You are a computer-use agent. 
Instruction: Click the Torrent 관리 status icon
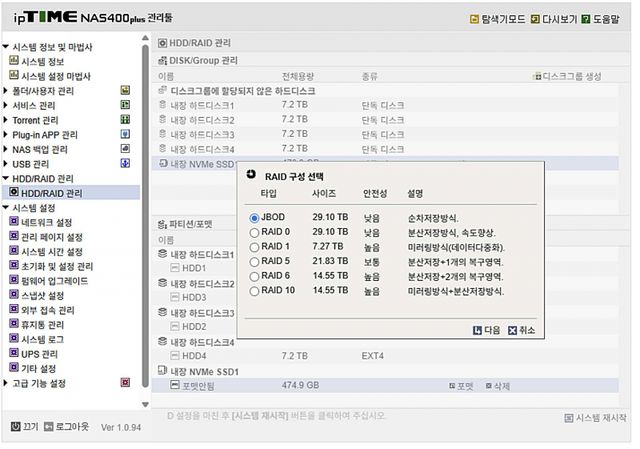click(x=126, y=119)
